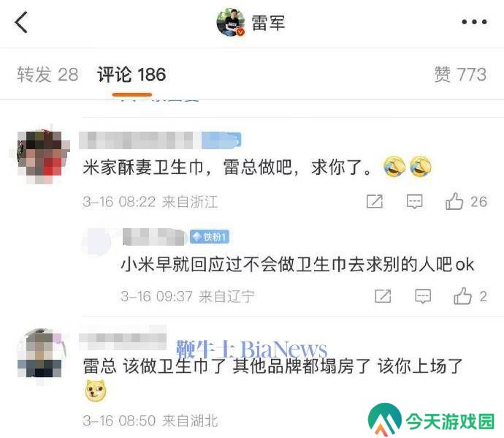Image resolution: width=504 pixels, height=438 pixels.
Task: Tap the back arrow icon
Action: [x=21, y=22]
